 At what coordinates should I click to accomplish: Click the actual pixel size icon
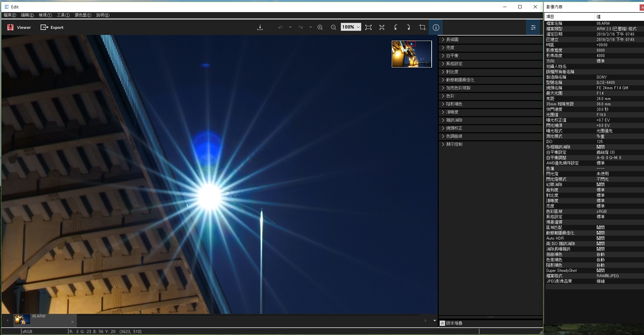point(382,28)
